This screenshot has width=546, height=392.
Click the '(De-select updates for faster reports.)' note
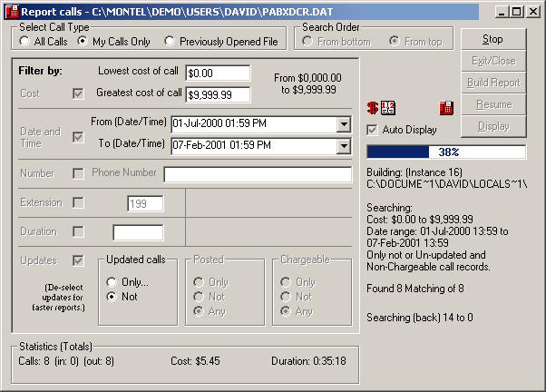(x=58, y=298)
